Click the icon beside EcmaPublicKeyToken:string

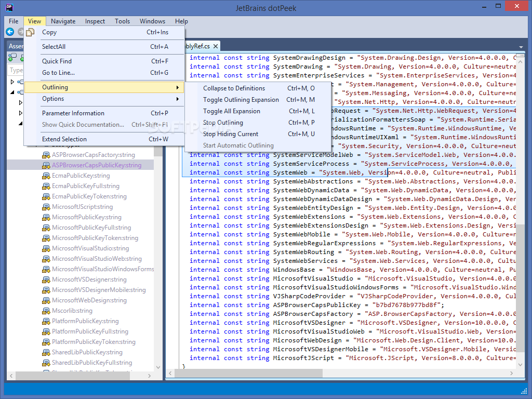(x=46, y=196)
